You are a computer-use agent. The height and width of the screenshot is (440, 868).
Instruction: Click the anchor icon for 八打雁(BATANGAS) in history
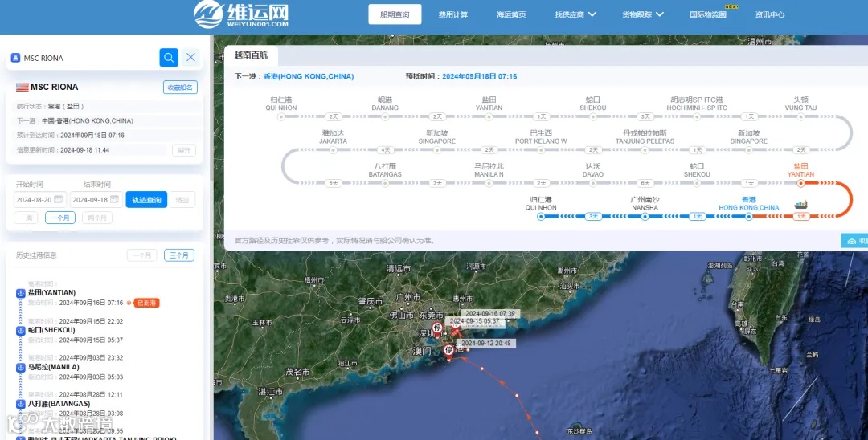tap(20, 404)
